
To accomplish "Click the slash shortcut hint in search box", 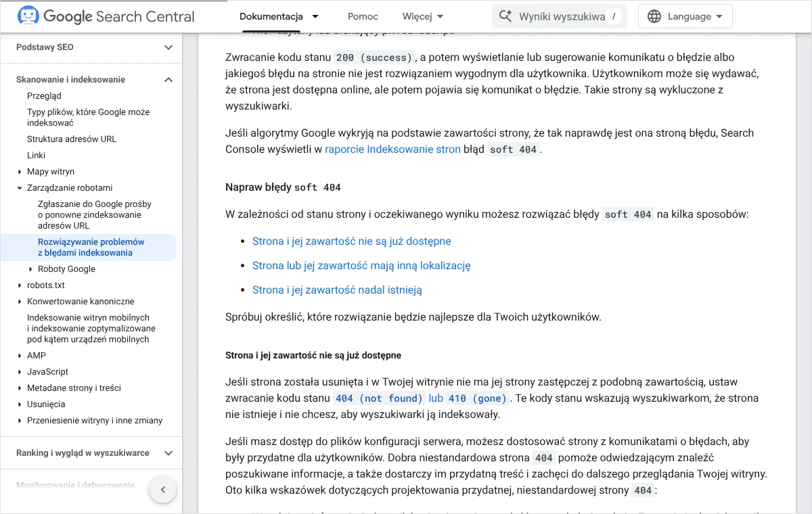I will (x=613, y=16).
